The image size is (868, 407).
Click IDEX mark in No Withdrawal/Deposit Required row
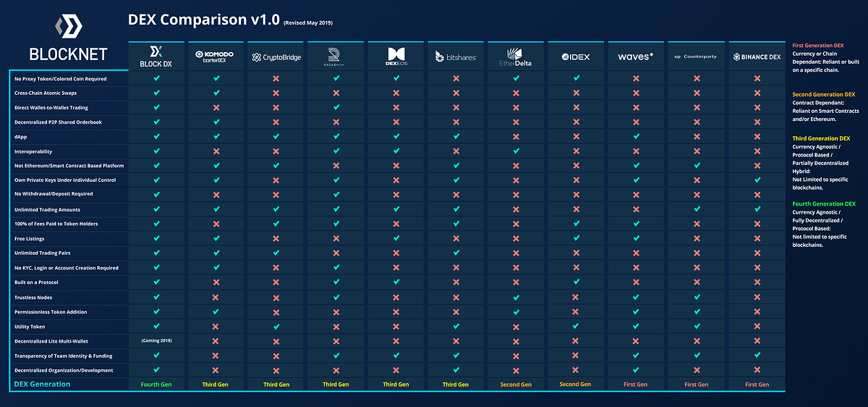tap(576, 194)
